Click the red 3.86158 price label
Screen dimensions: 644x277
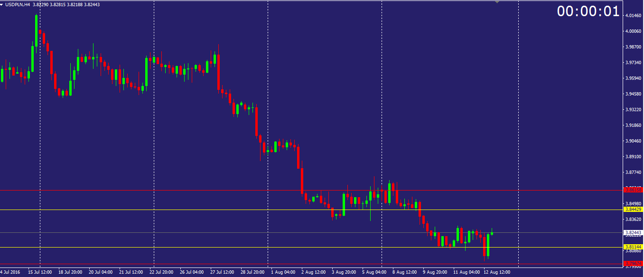633,190
